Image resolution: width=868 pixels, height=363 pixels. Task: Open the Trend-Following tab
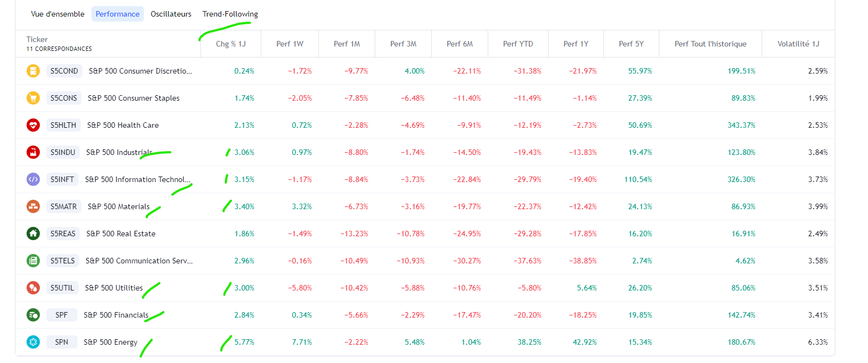pyautogui.click(x=230, y=14)
